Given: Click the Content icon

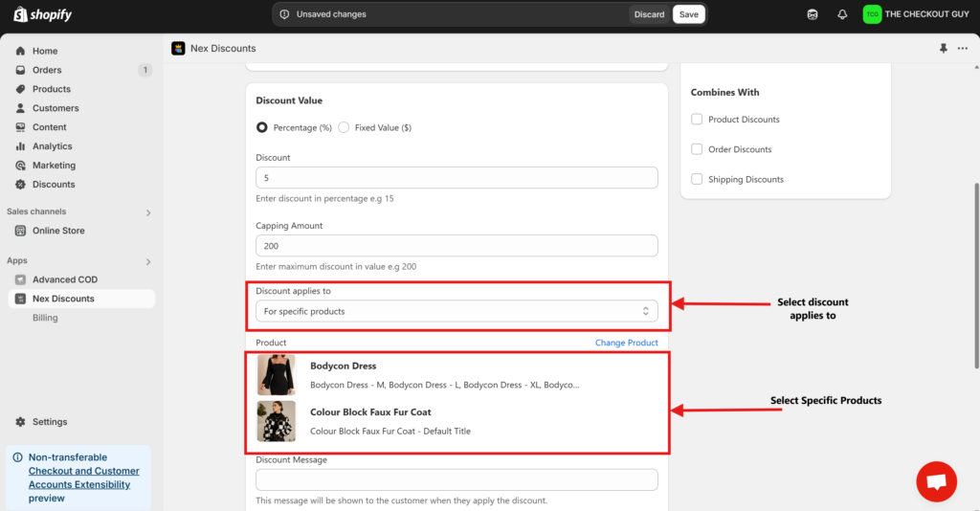Looking at the screenshot, I should pyautogui.click(x=21, y=127).
